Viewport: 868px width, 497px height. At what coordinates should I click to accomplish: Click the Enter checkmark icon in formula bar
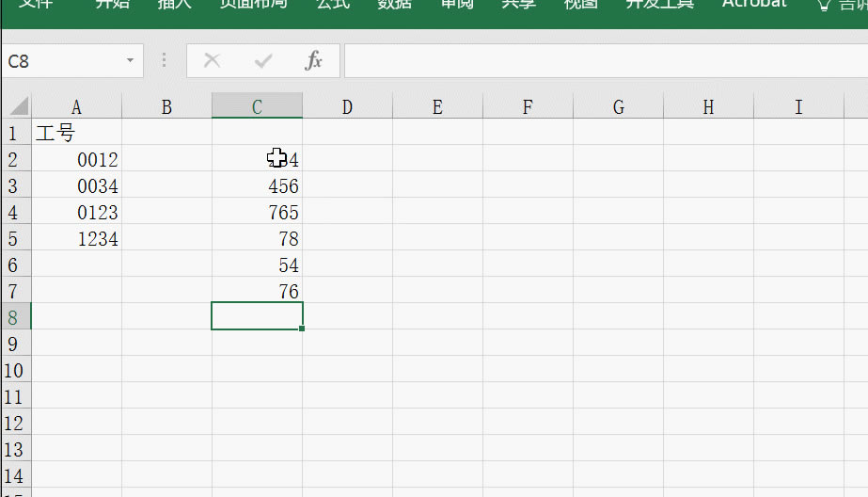pyautogui.click(x=263, y=60)
